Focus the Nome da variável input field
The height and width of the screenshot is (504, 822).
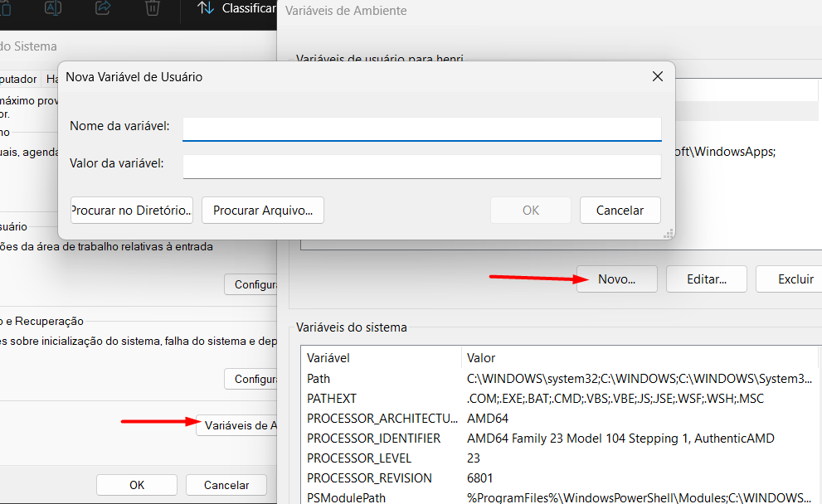point(422,128)
